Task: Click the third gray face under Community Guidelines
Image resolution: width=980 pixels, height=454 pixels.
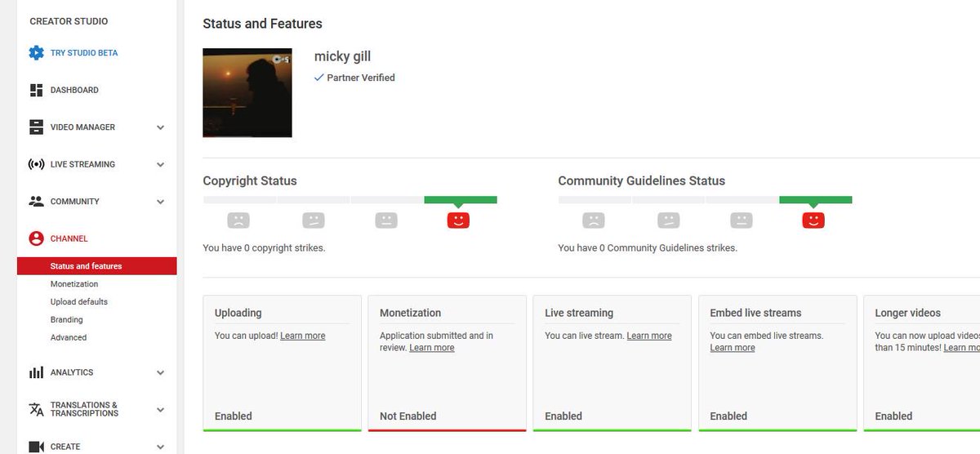Action: [742, 220]
